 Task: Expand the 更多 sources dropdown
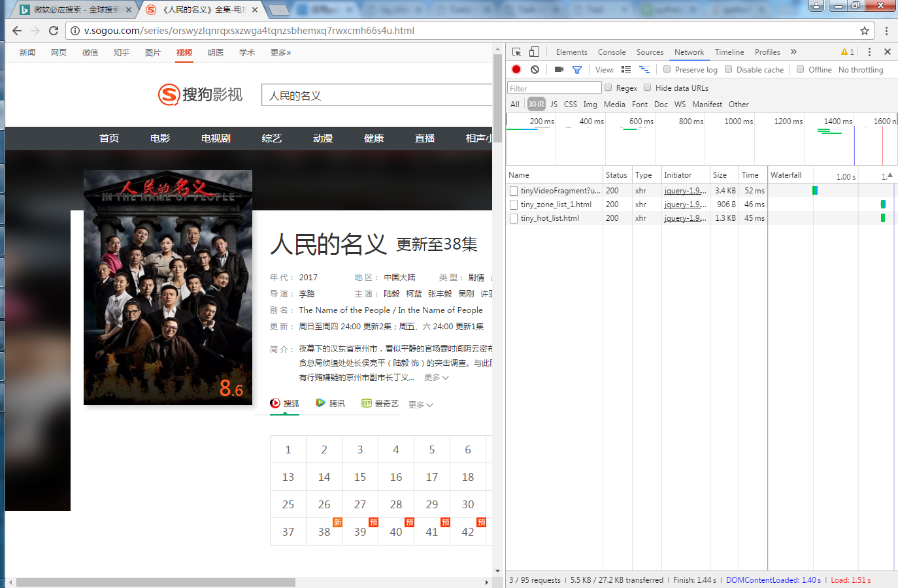point(420,404)
